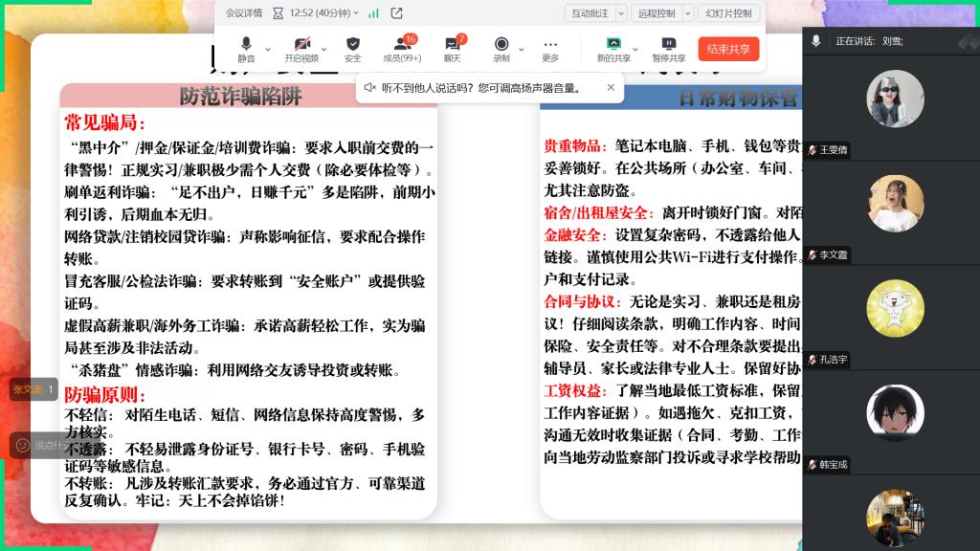Viewport: 980px width, 551px height.
Task: Open the 安全 shield menu
Action: [352, 49]
